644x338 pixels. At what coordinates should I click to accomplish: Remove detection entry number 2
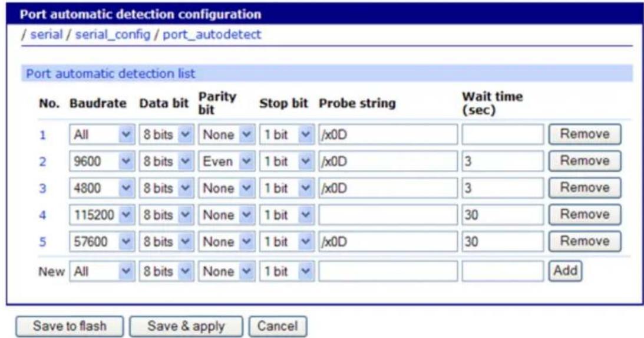tap(585, 161)
